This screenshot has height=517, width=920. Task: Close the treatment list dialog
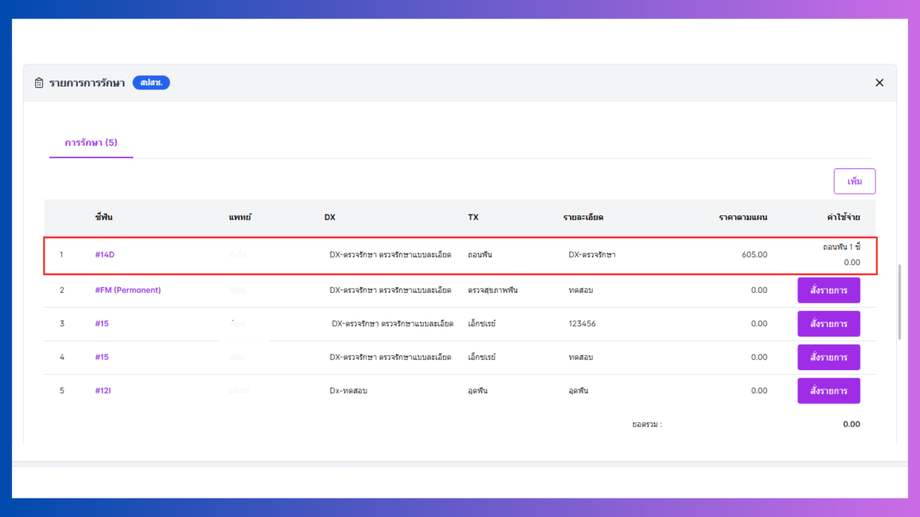(879, 83)
